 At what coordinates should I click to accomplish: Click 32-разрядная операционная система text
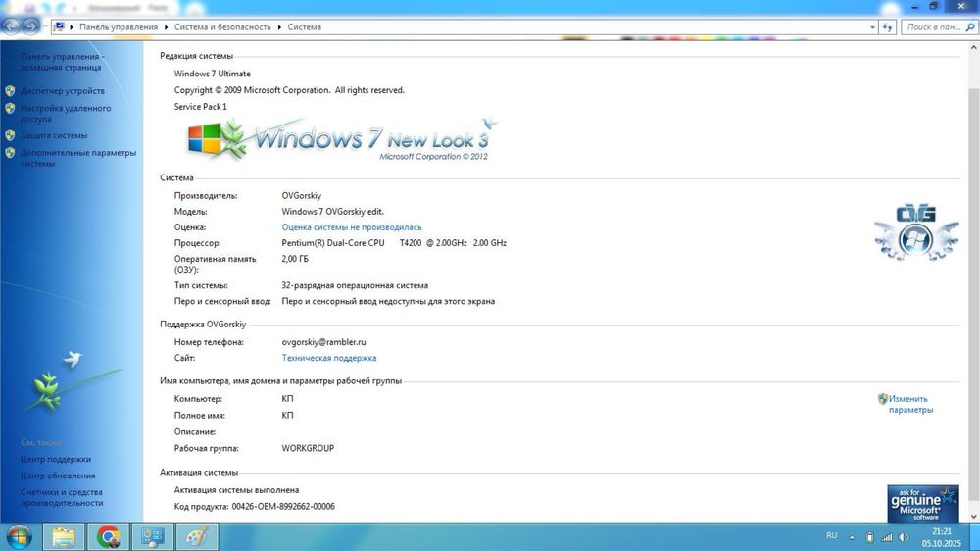point(355,285)
